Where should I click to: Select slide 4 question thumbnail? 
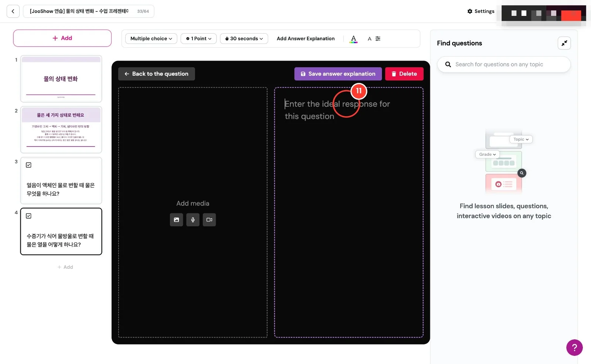click(61, 231)
